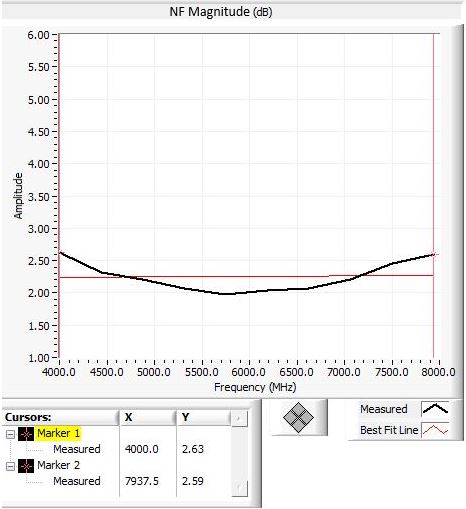Click the Marker 1 cursor crosshair icon

tap(26, 434)
